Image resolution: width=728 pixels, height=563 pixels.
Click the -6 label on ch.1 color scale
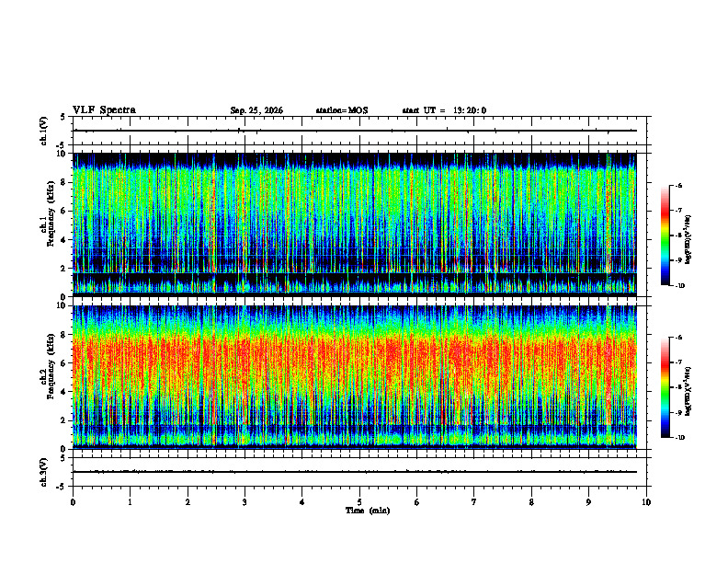678,185
